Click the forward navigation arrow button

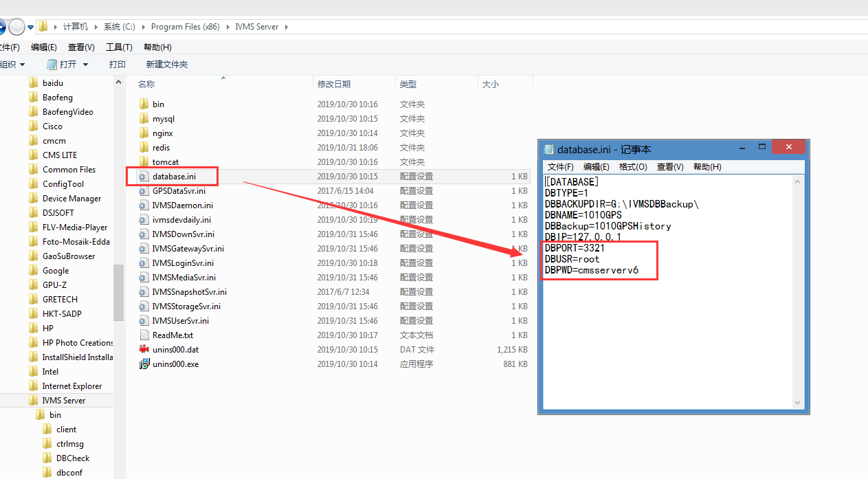tap(16, 27)
